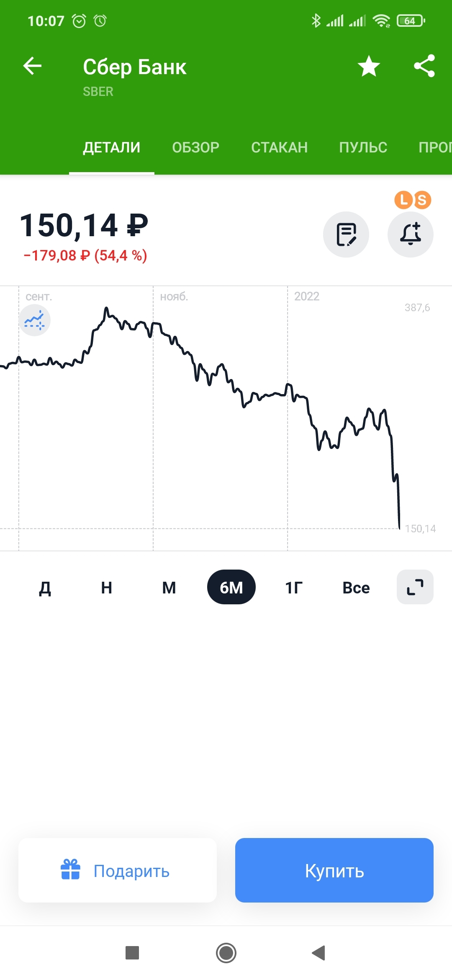Expand chart to fullscreen

pos(415,587)
